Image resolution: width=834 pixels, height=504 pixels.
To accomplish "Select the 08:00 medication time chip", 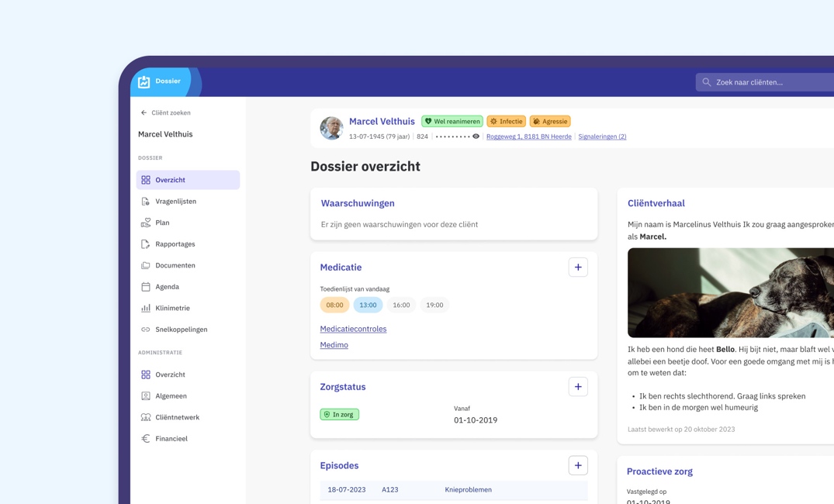I will coord(334,305).
